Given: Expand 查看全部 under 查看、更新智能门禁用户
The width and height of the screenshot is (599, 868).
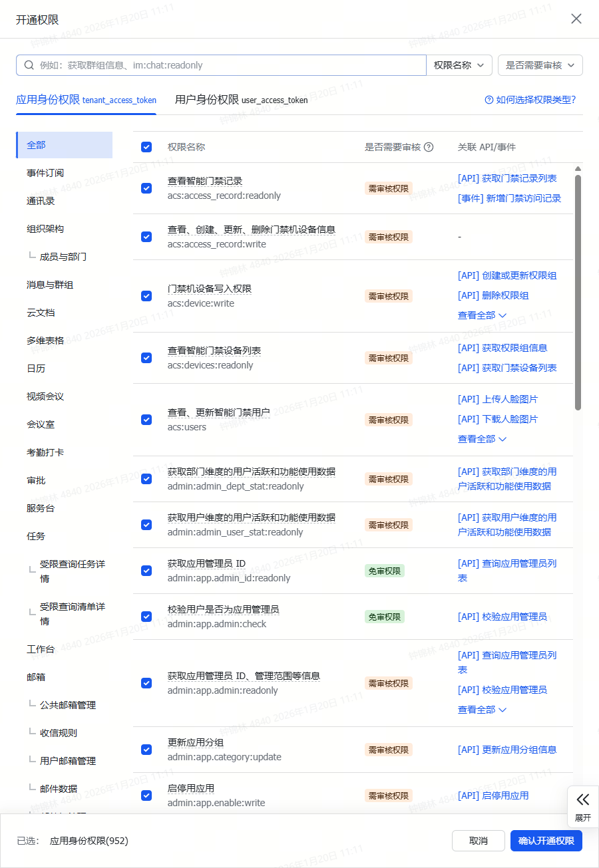Looking at the screenshot, I should point(482,439).
